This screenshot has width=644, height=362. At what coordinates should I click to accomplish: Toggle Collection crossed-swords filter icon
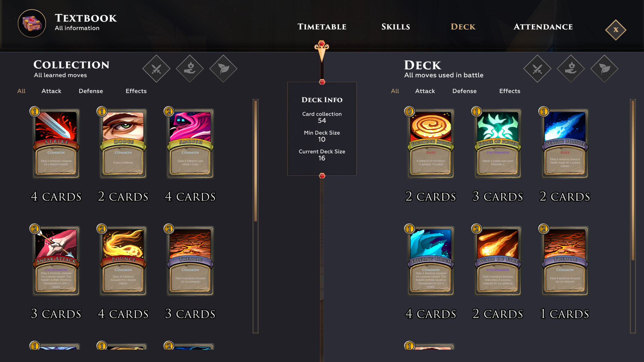(x=156, y=69)
